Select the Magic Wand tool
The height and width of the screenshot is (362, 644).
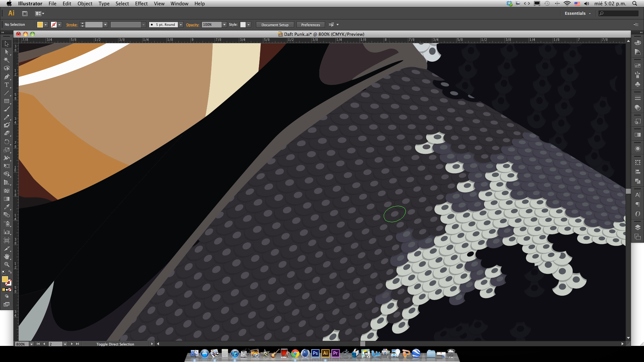(x=6, y=60)
